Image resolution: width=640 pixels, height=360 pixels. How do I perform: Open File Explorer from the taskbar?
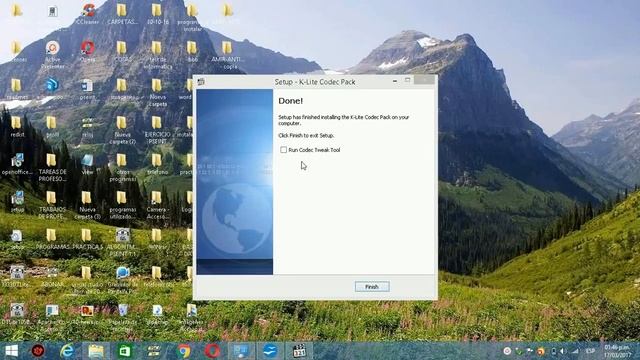[96, 351]
